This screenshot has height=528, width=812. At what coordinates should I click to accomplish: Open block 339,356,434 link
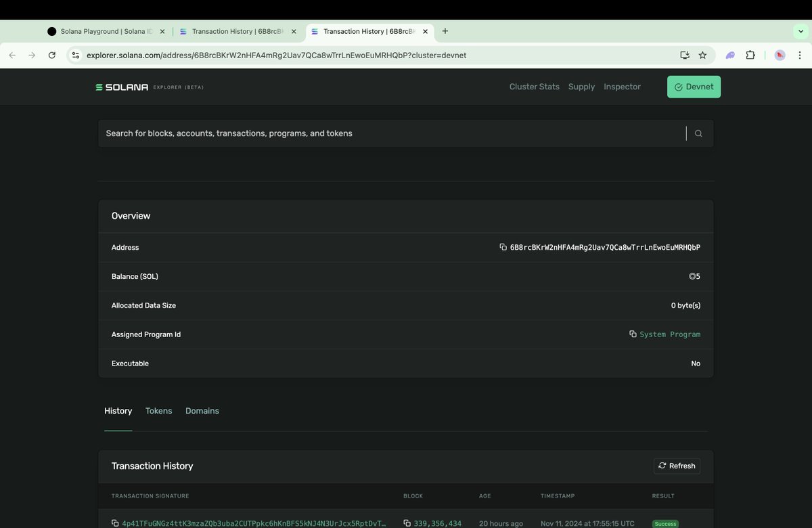(x=438, y=523)
